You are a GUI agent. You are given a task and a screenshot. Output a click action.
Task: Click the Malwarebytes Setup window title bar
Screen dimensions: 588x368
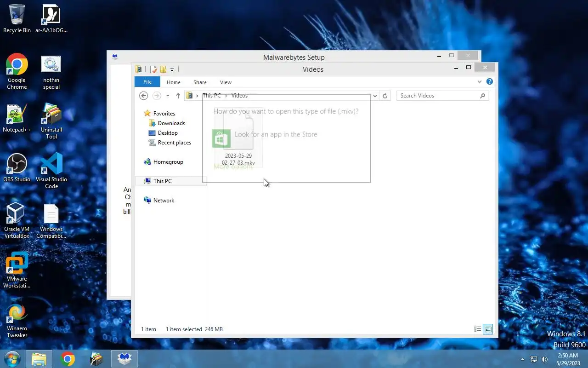(294, 56)
